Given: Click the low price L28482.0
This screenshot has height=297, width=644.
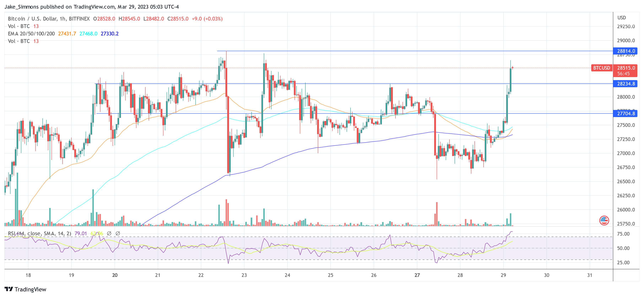Looking at the screenshot, I should [x=154, y=19].
